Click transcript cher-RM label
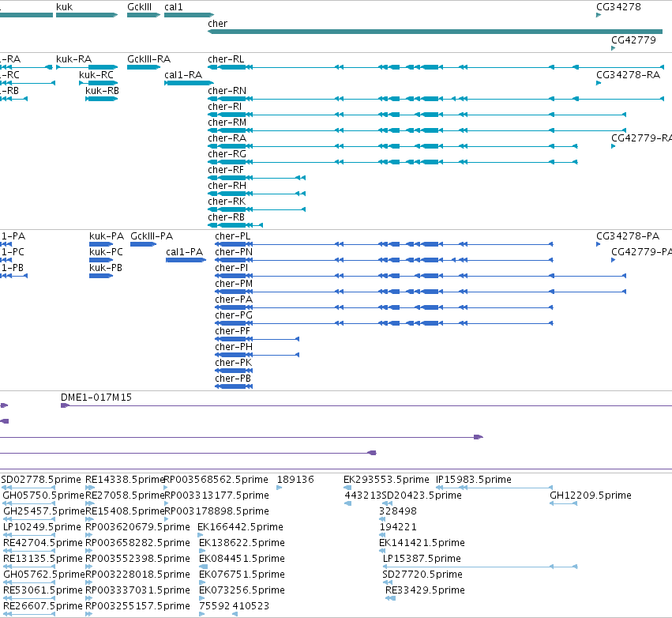672x618 pixels. (x=227, y=122)
